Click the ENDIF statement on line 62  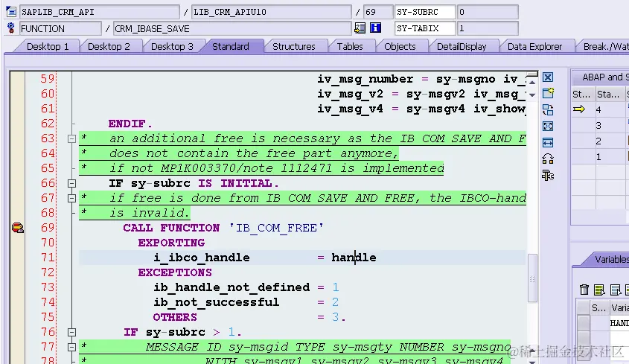coord(130,124)
